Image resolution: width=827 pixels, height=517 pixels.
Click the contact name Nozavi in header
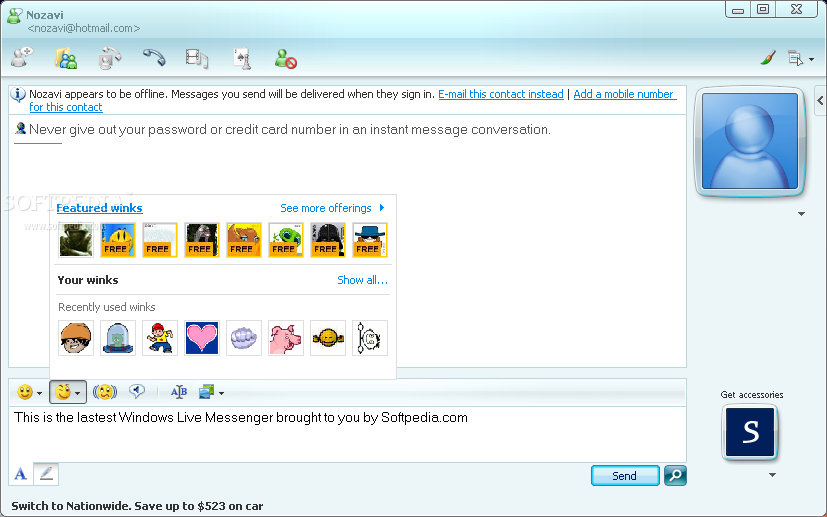[x=45, y=15]
